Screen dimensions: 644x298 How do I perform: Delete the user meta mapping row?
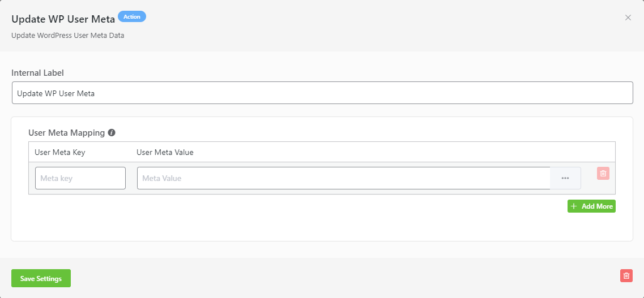point(603,174)
